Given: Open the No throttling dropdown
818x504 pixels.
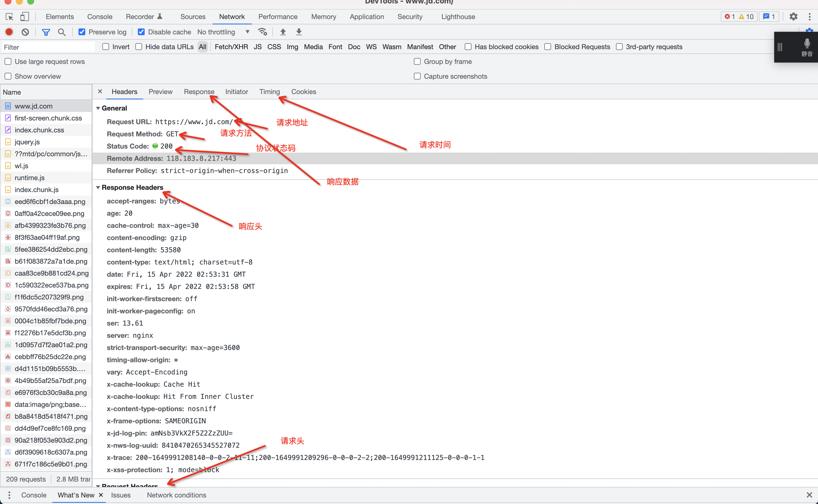Looking at the screenshot, I should tap(223, 32).
